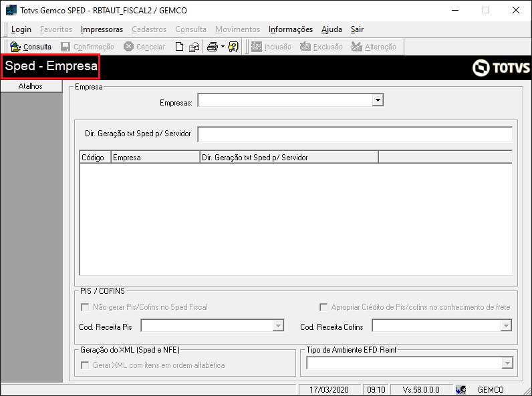This screenshot has height=396, width=532.
Task: Click the Empresa column header
Action: point(156,158)
